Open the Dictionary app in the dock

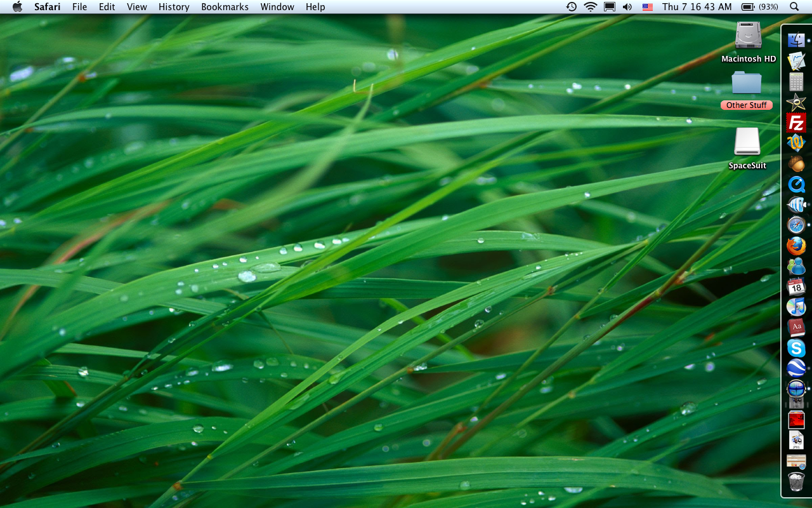(x=796, y=328)
